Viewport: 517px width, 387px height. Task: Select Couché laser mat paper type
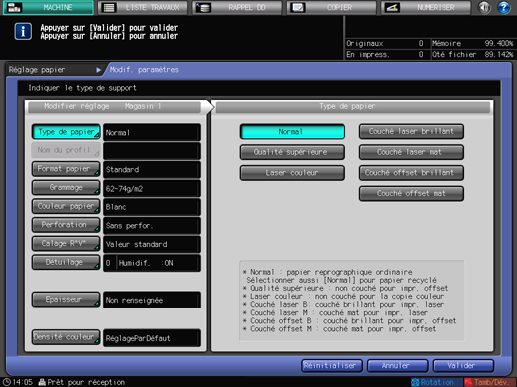pos(411,152)
